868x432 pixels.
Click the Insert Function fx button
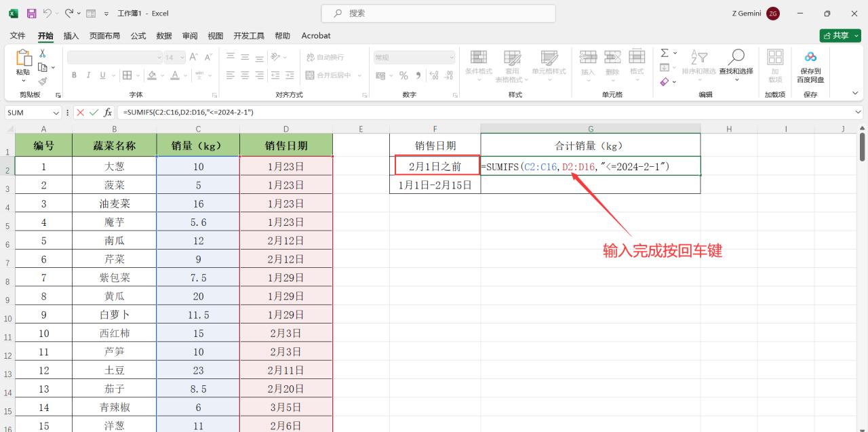tap(108, 113)
